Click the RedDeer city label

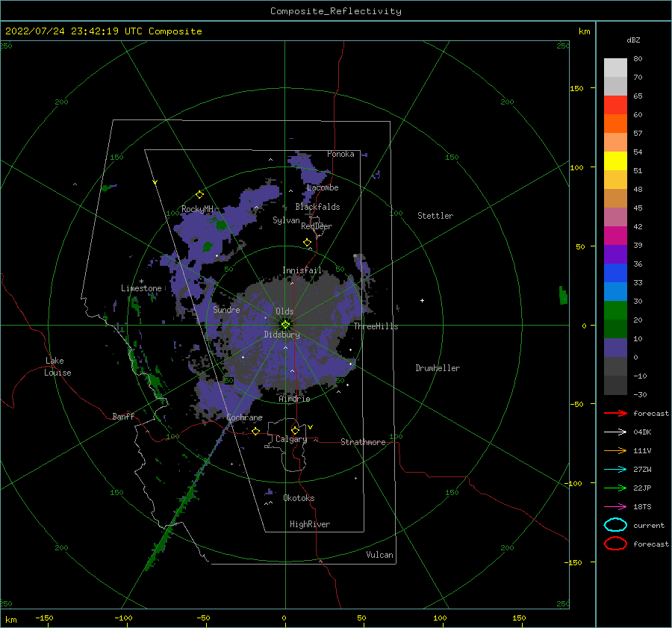click(x=317, y=226)
